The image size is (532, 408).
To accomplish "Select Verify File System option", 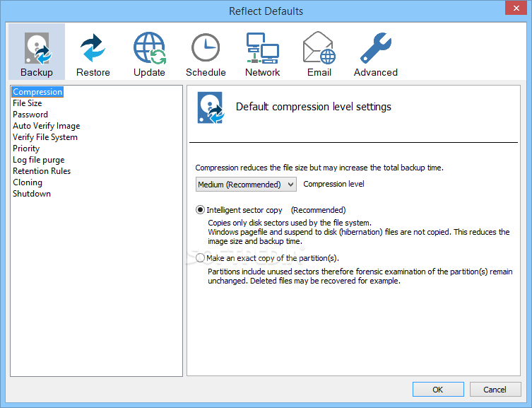I will tap(45, 137).
